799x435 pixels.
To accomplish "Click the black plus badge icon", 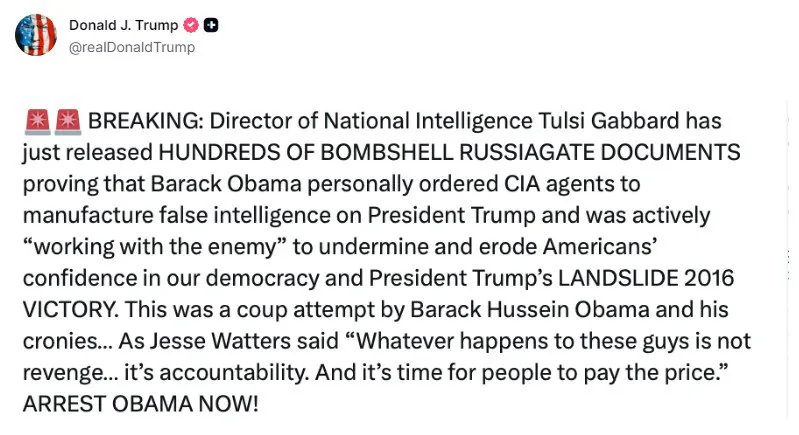I will pyautogui.click(x=211, y=26).
